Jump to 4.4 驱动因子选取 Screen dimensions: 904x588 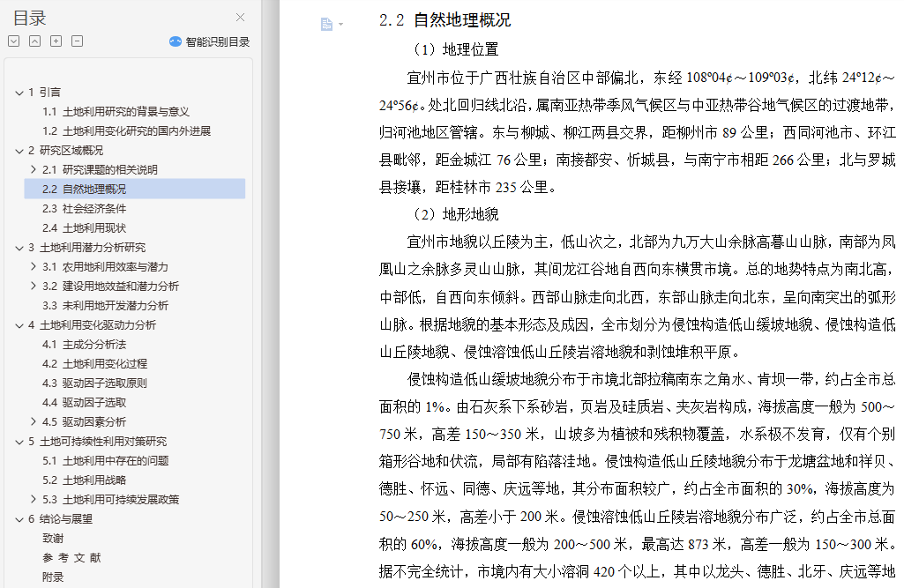coord(84,402)
